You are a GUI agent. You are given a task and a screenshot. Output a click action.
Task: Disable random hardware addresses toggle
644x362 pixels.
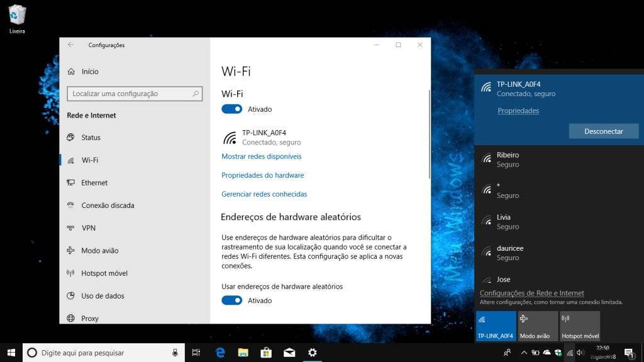[231, 300]
